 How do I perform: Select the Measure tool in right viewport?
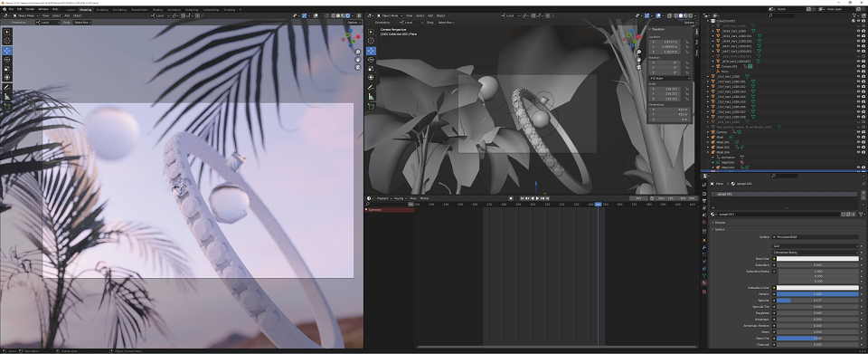[x=371, y=96]
